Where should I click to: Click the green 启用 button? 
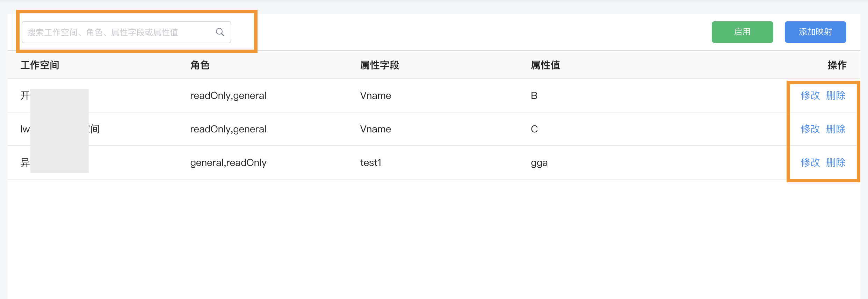(742, 32)
